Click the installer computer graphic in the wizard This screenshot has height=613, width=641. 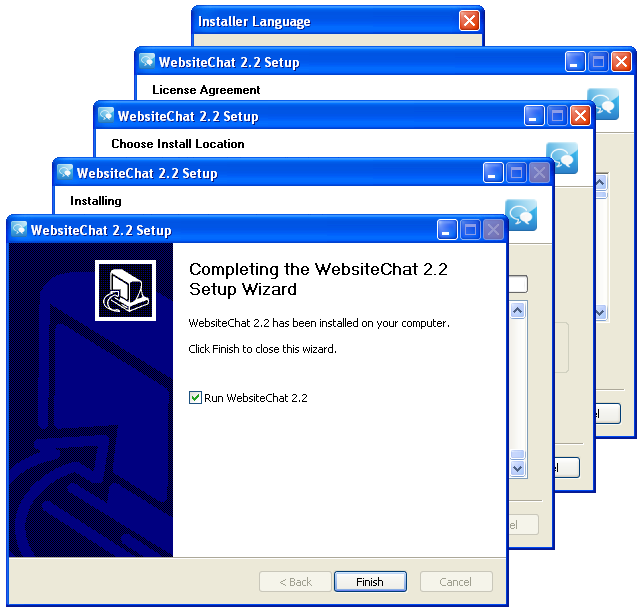[x=126, y=290]
